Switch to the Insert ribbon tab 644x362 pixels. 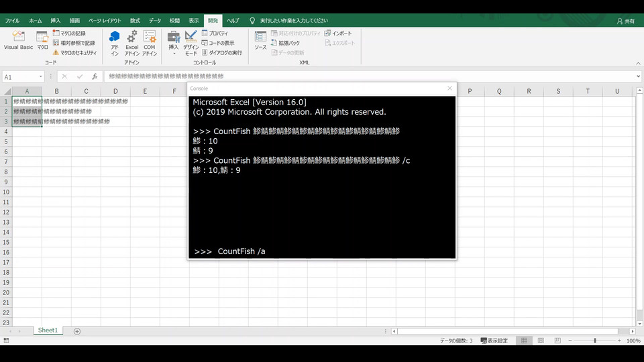click(56, 21)
